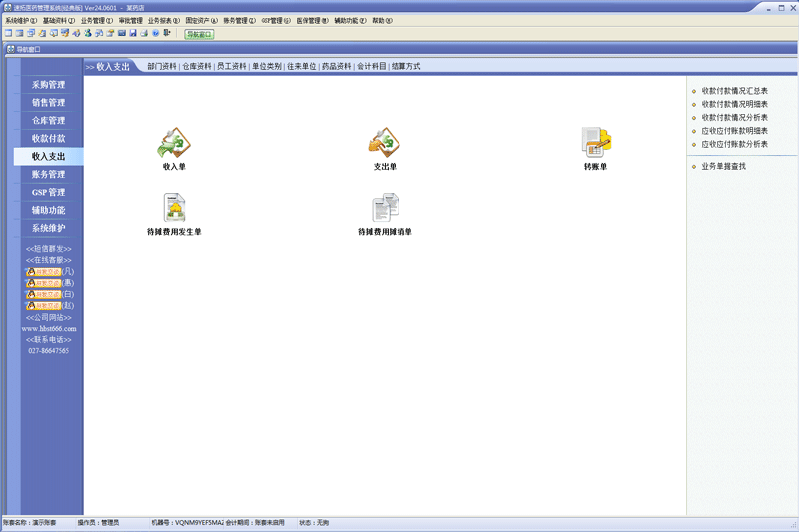This screenshot has width=799, height=532.
Task: Open the 仓库资料 link
Action: (197, 67)
